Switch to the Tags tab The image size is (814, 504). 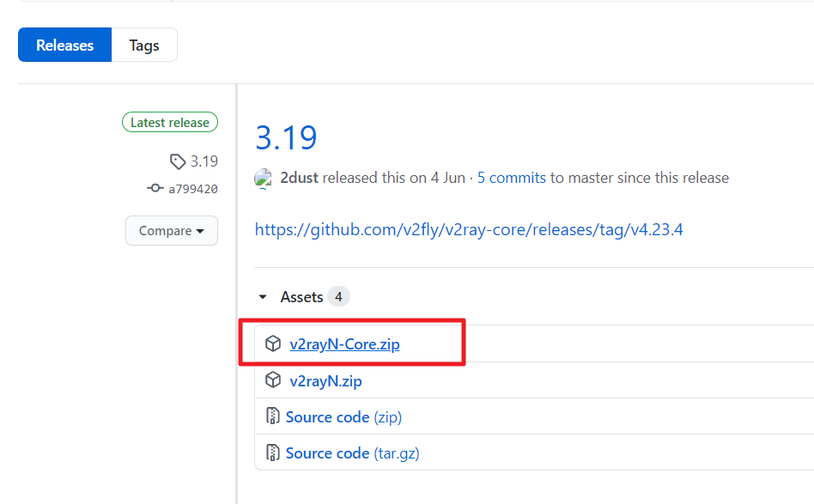[144, 46]
